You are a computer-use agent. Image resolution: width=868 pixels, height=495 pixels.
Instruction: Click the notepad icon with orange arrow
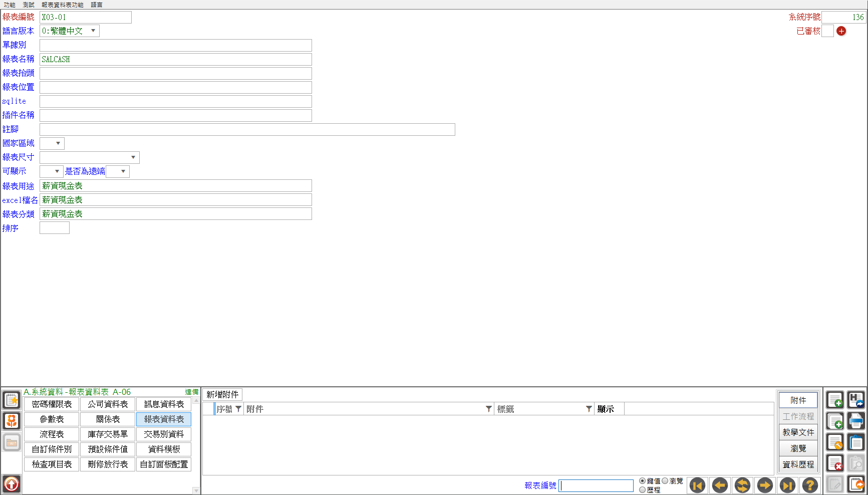pyautogui.click(x=856, y=484)
